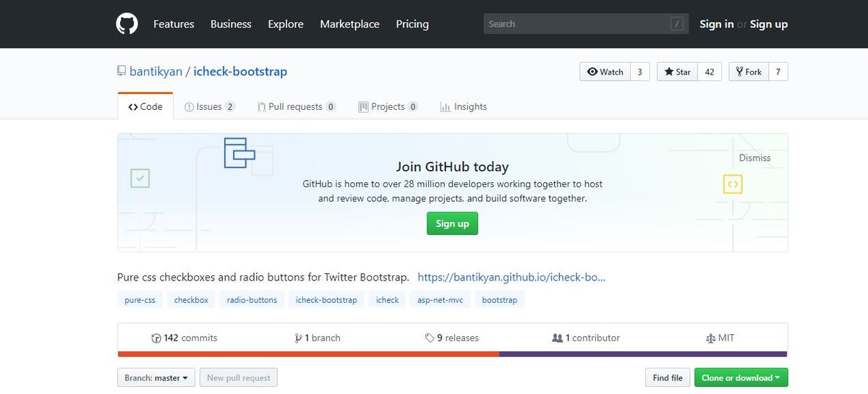This screenshot has width=868, height=394.
Task: Open the GitHub Octocat logo homepage
Action: click(127, 24)
